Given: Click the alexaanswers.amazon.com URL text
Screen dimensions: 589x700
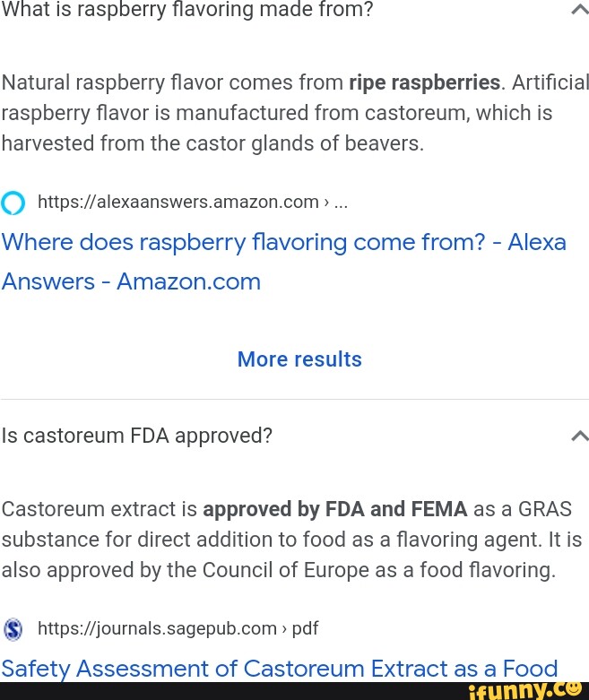Looking at the screenshot, I should pos(178,203).
